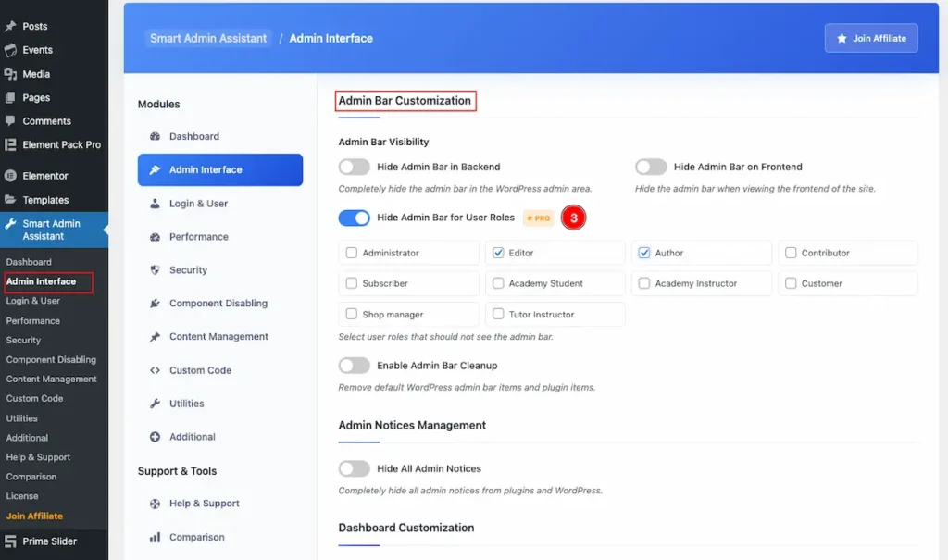Click the Support & Tools heading
The height and width of the screenshot is (560, 948).
coord(177,470)
